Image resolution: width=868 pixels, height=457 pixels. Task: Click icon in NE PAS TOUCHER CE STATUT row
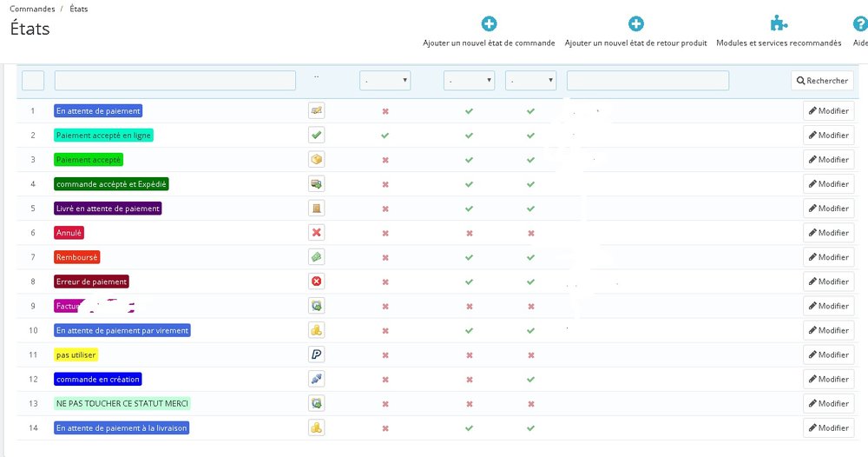(x=316, y=403)
